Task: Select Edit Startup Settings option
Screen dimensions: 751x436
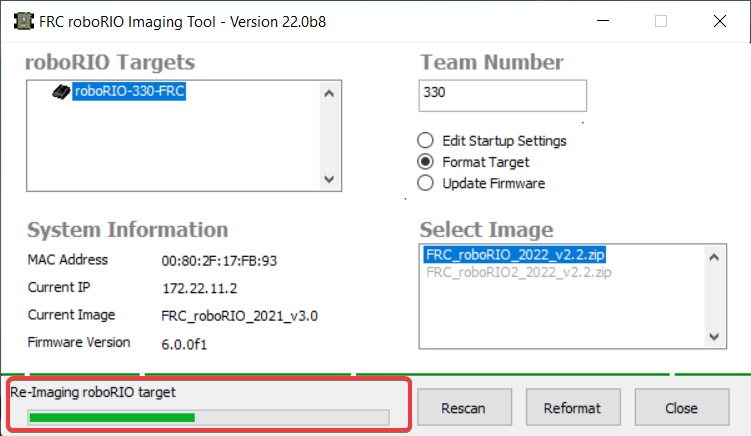Action: pos(425,141)
